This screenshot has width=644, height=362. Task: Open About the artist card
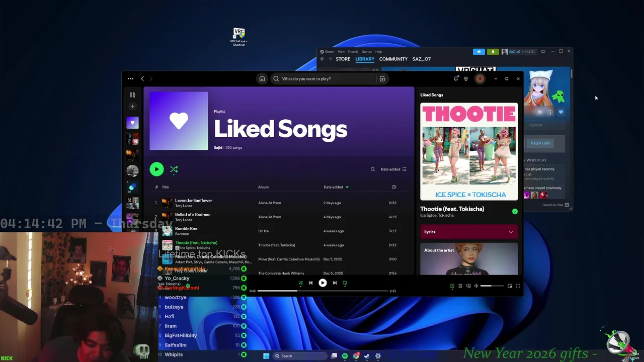tap(469, 259)
